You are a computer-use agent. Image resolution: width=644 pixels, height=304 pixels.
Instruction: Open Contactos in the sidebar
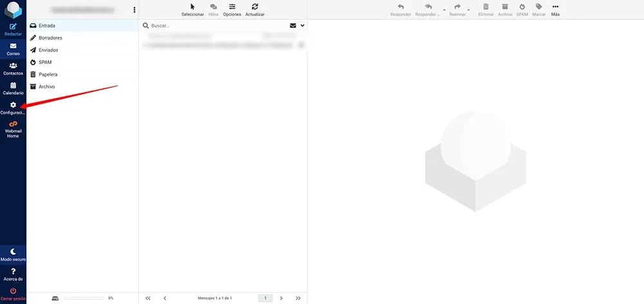[x=13, y=68]
